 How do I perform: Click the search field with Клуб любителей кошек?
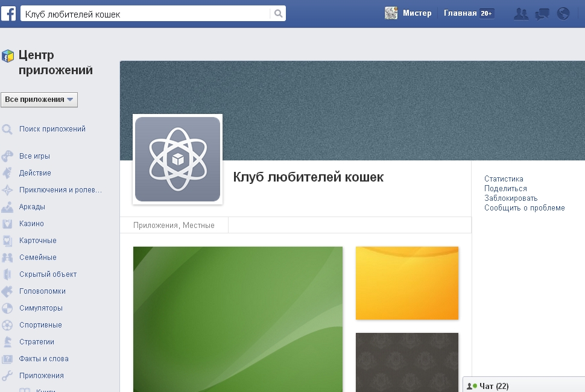tap(145, 14)
